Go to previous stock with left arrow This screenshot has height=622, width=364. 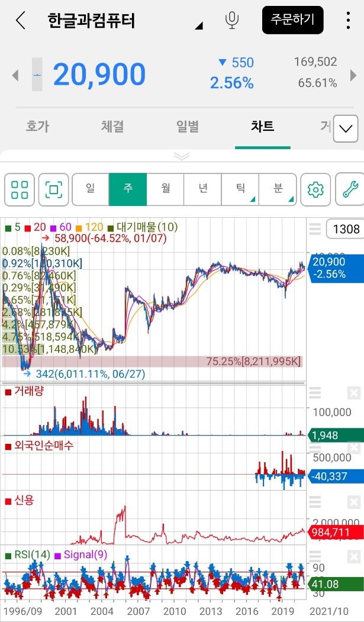click(x=15, y=75)
